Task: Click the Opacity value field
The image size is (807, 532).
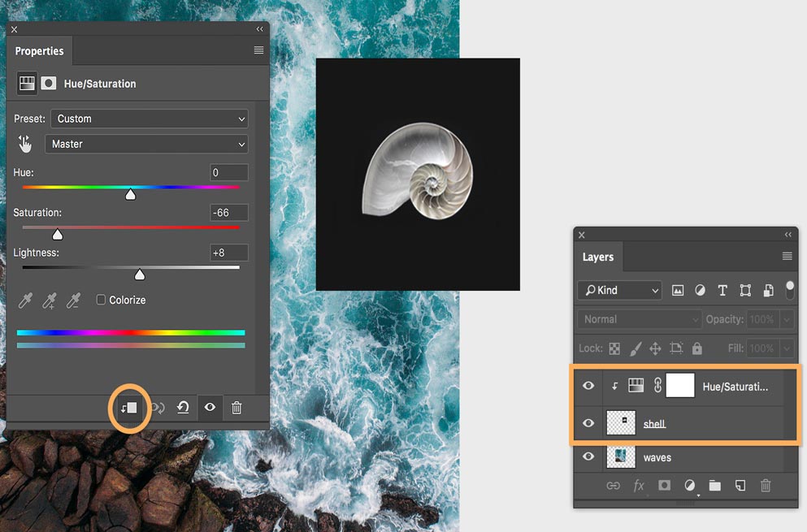Action: pyautogui.click(x=762, y=319)
